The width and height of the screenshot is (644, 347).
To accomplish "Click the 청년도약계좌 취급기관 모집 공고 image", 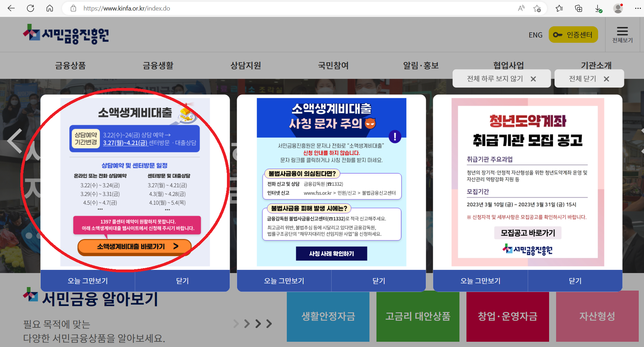I will click(x=528, y=182).
